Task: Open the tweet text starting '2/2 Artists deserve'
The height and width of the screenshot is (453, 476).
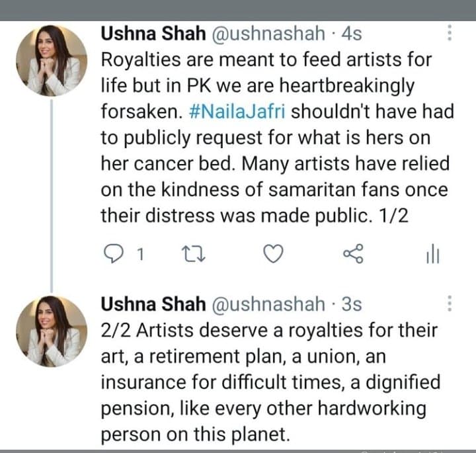Action: (x=270, y=382)
